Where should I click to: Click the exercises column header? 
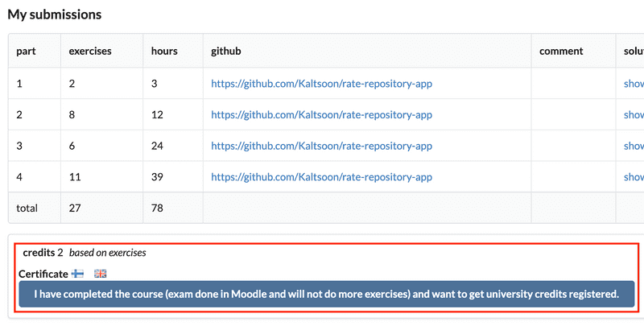(x=90, y=52)
